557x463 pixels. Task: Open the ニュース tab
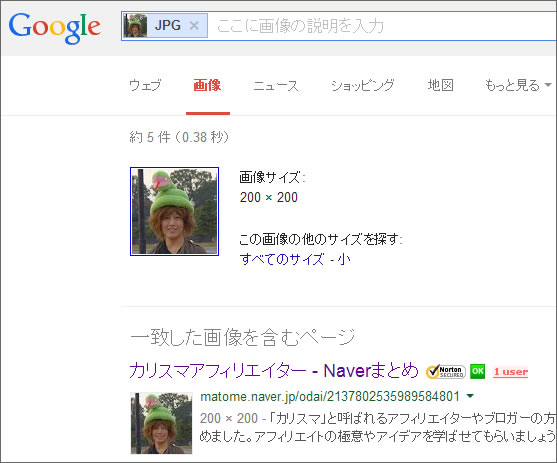coord(276,86)
